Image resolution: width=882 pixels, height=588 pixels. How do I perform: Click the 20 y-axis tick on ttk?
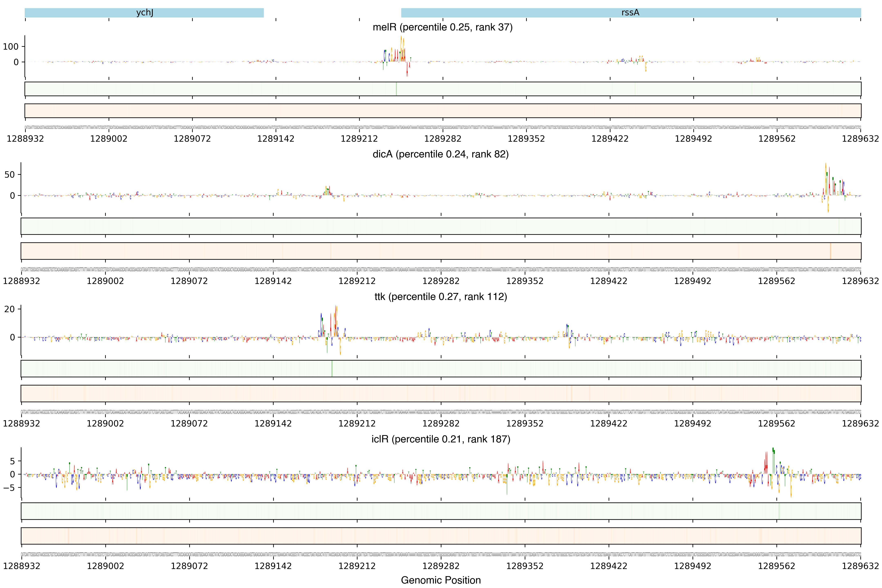click(10, 309)
